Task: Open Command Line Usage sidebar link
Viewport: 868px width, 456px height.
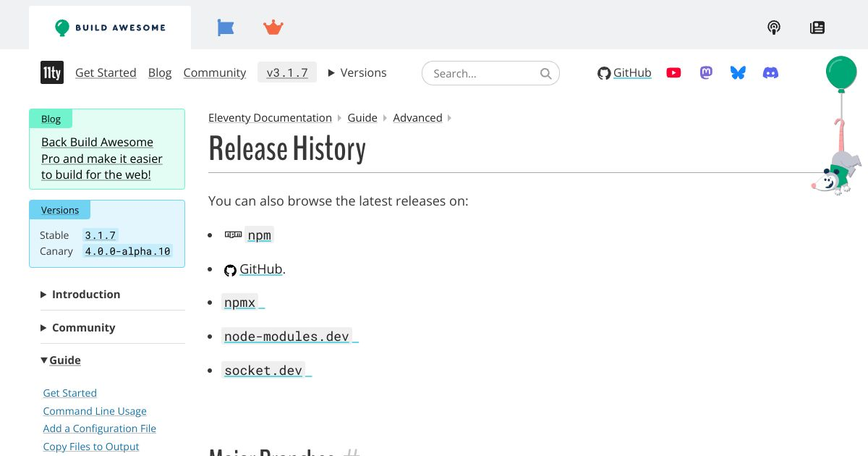Action: 95,411
